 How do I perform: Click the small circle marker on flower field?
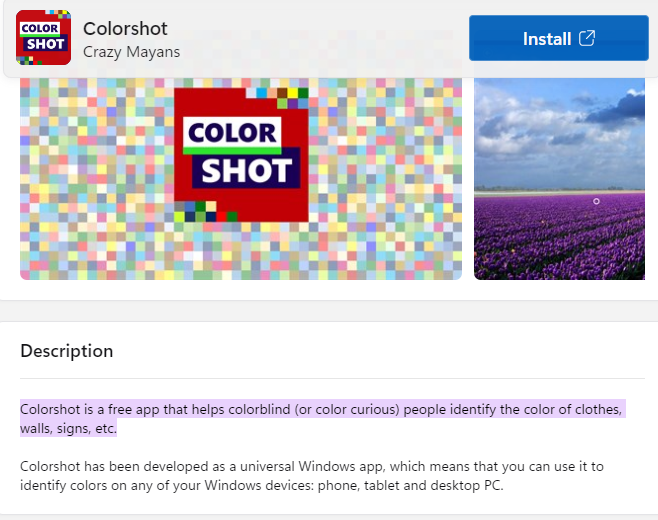click(596, 201)
